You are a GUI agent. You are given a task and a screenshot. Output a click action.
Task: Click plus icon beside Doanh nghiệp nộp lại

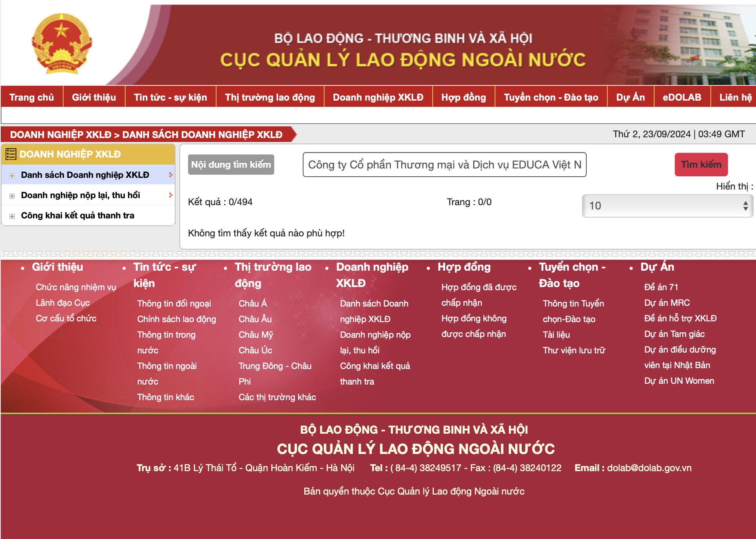click(x=12, y=196)
